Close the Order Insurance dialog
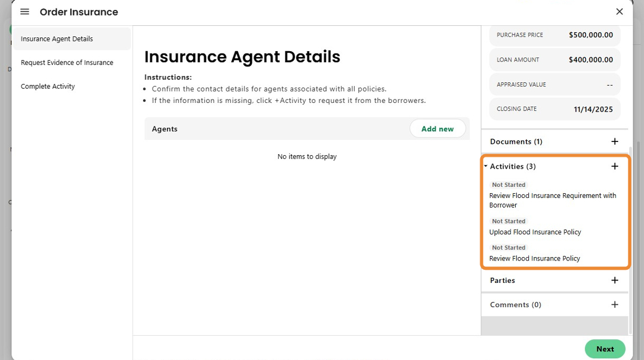The image size is (644, 360). tap(619, 12)
